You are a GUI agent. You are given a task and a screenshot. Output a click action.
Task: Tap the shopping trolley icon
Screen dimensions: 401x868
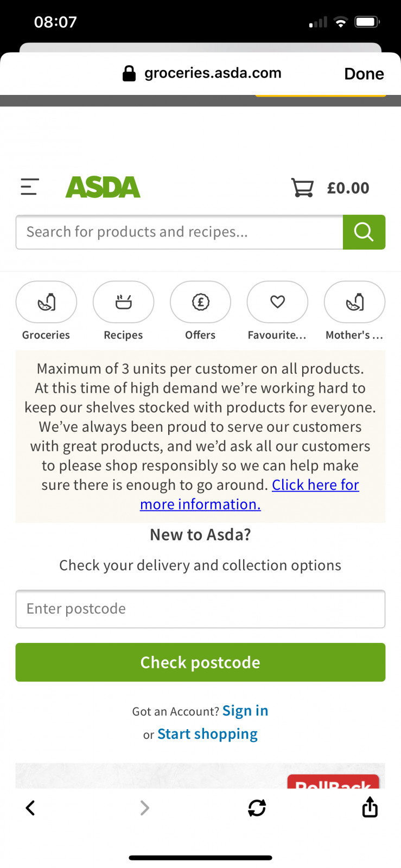tap(302, 188)
